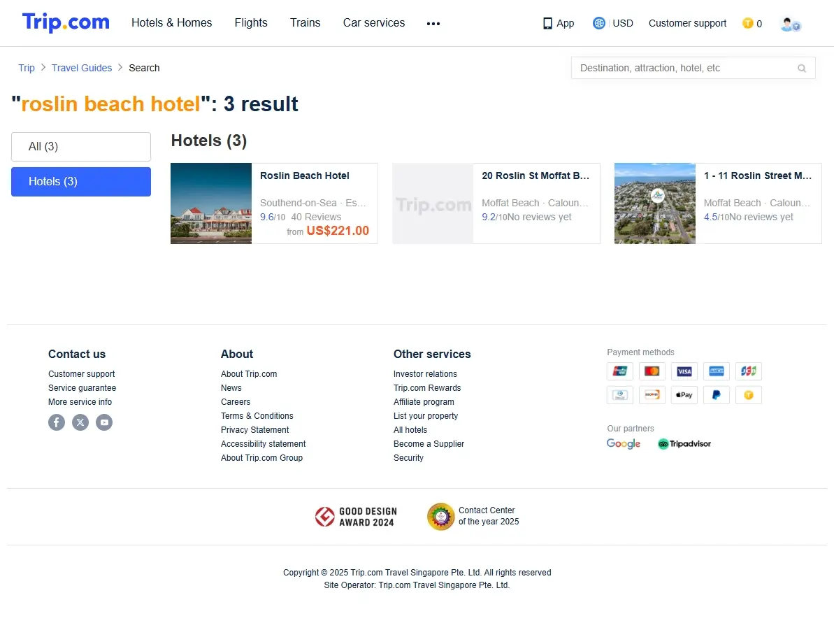The height and width of the screenshot is (644, 834).
Task: Select the All (3) filter tab
Action: pos(81,147)
